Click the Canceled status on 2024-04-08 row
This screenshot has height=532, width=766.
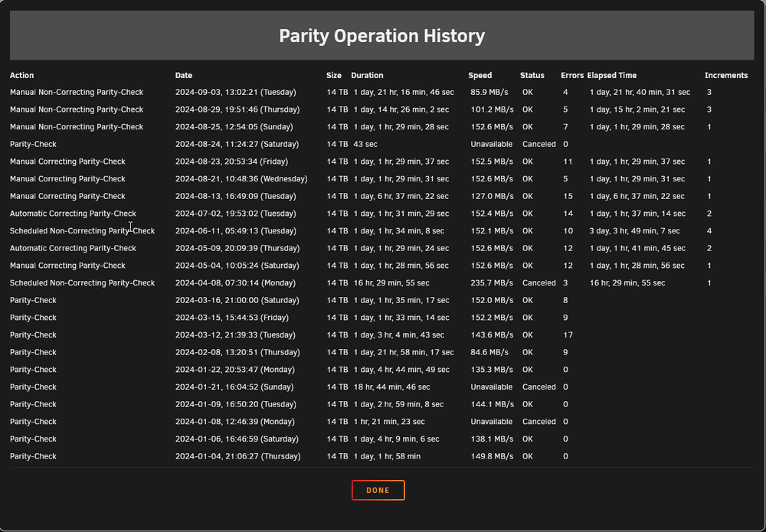point(538,283)
